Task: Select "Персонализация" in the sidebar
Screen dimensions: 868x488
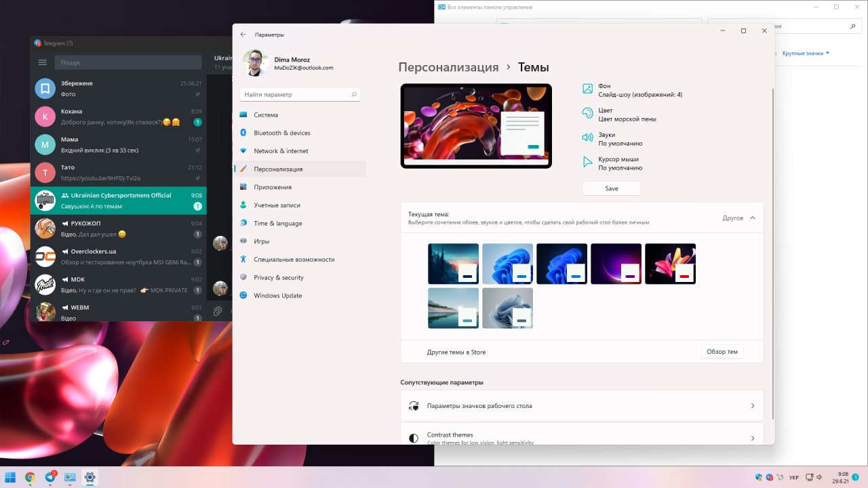Action: pos(299,169)
